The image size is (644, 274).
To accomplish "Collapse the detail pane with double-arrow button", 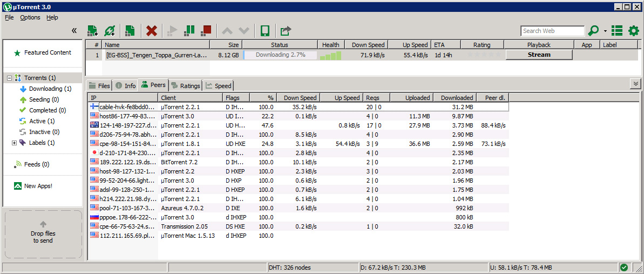I will (x=636, y=84).
